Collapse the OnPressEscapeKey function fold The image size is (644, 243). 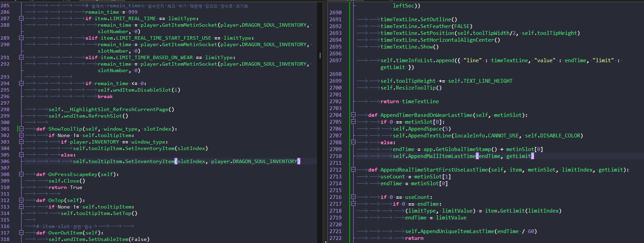coord(21,174)
